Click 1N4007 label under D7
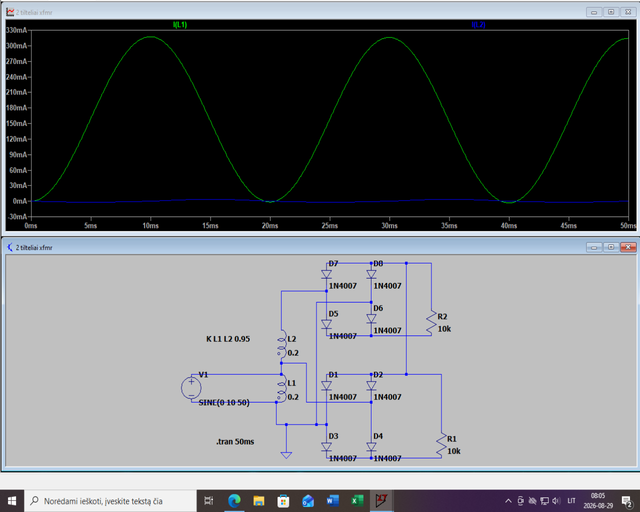Viewport: 640px width, 512px height. click(343, 286)
